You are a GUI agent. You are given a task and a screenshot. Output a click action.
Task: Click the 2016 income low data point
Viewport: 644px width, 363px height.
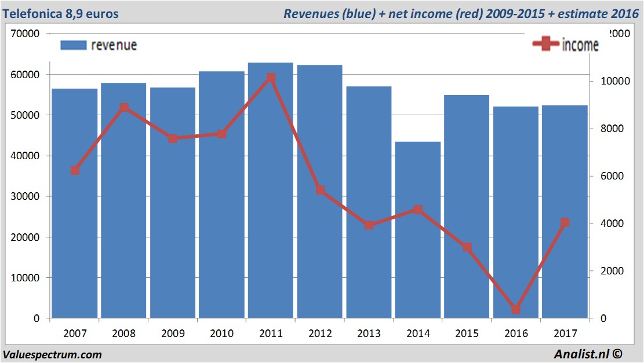coord(516,309)
